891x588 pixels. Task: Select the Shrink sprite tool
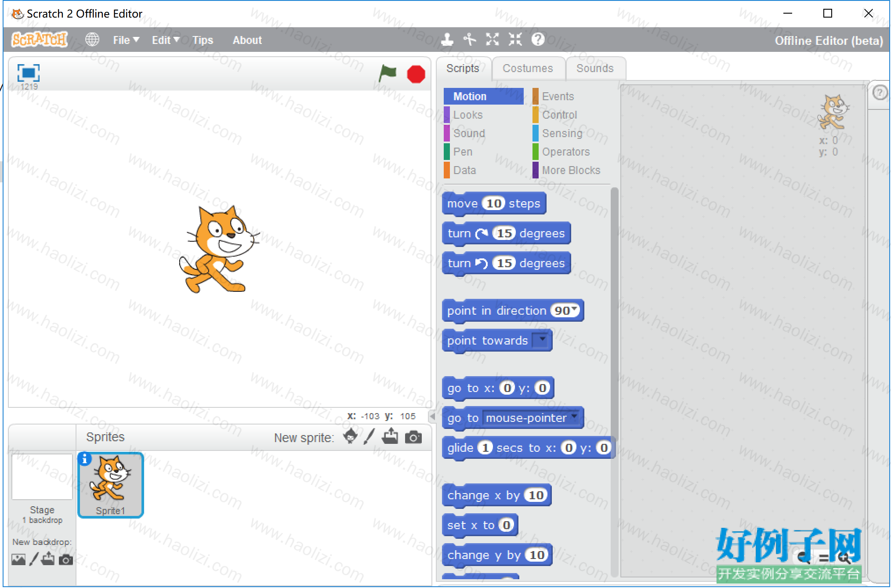(x=515, y=40)
